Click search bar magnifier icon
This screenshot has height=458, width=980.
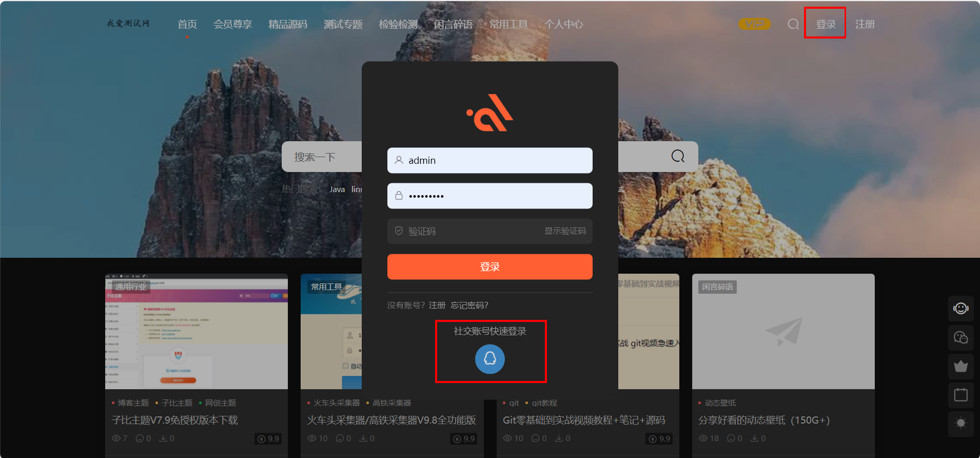(678, 156)
